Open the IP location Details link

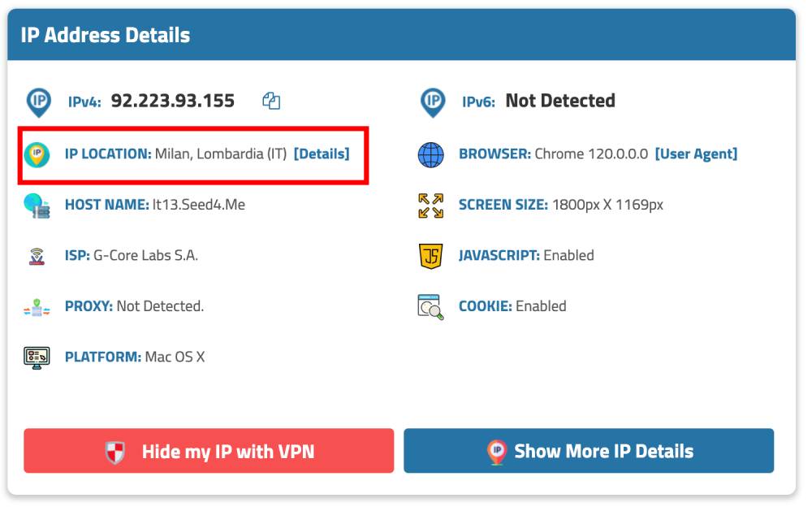coord(322,154)
